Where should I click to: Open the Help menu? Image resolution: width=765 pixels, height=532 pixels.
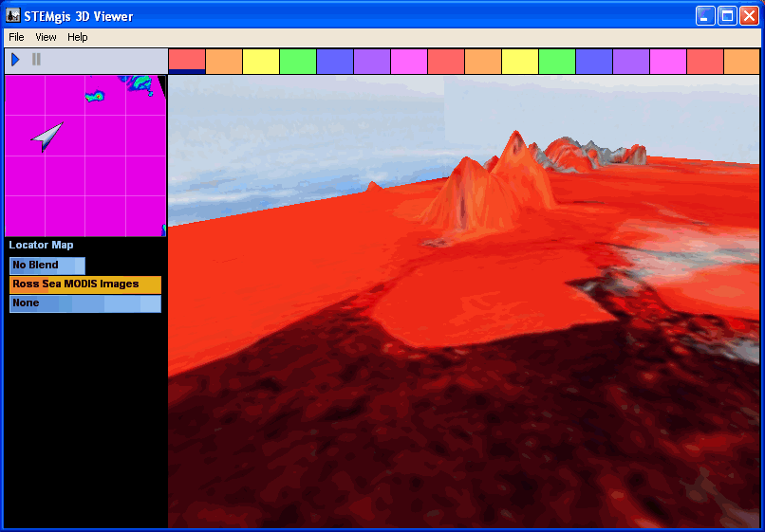point(78,37)
